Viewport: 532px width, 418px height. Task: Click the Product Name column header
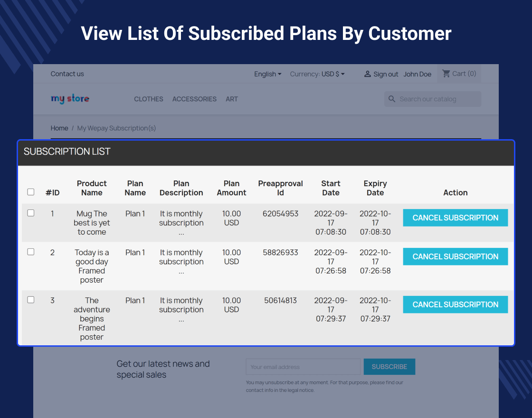(92, 188)
